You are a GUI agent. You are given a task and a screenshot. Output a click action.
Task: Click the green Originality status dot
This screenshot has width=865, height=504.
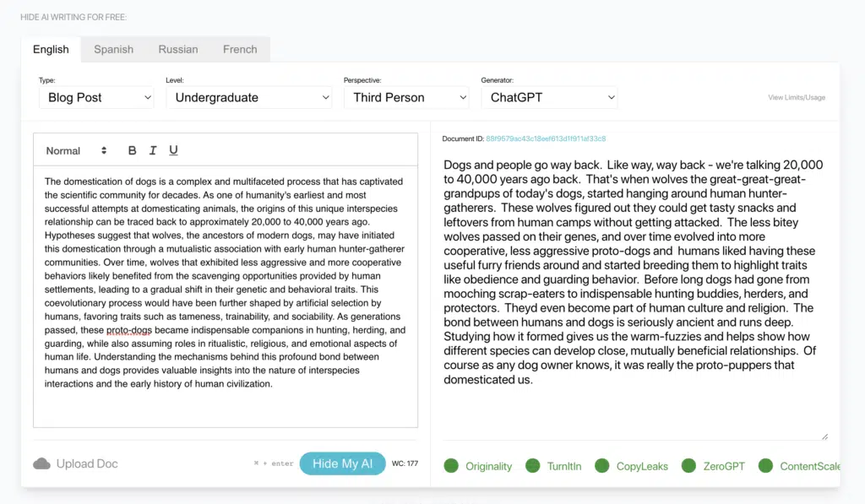[451, 466]
